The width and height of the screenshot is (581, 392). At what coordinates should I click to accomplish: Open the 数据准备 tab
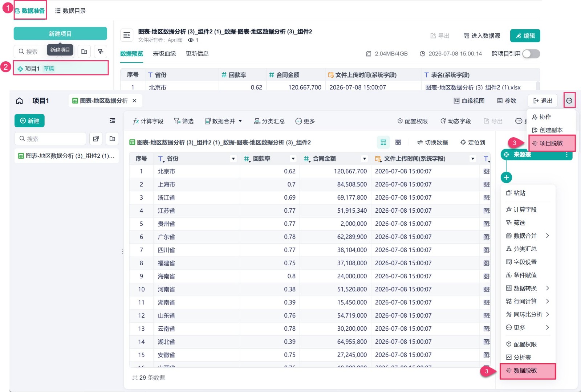(x=30, y=11)
